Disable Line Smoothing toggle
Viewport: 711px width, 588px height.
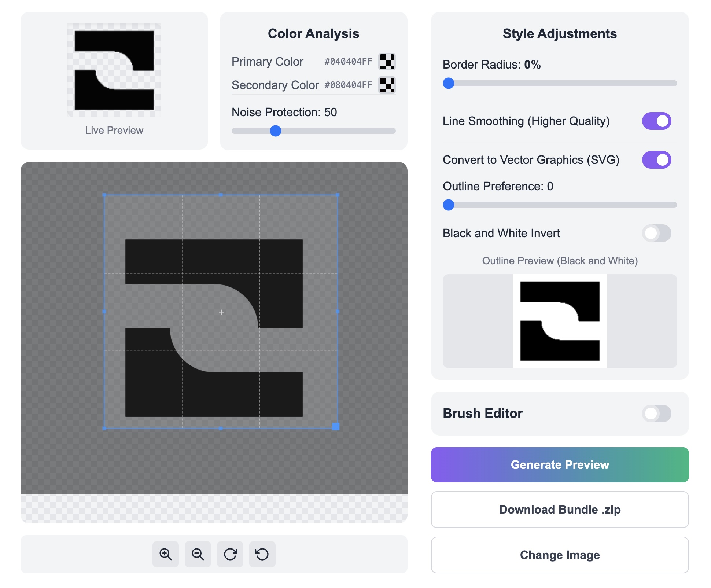[656, 121]
